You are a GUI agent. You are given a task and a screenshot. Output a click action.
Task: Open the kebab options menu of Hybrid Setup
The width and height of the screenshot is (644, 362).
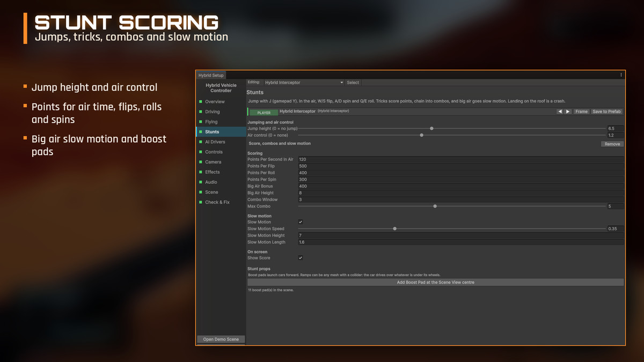[621, 75]
